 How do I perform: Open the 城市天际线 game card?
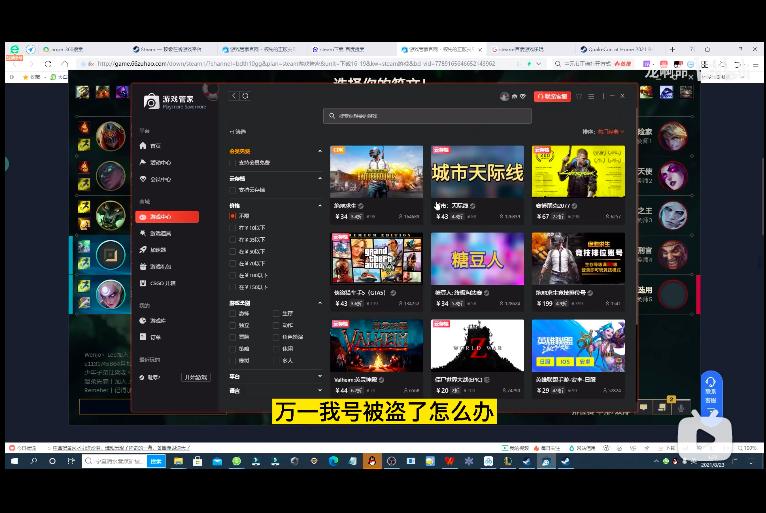pos(477,184)
